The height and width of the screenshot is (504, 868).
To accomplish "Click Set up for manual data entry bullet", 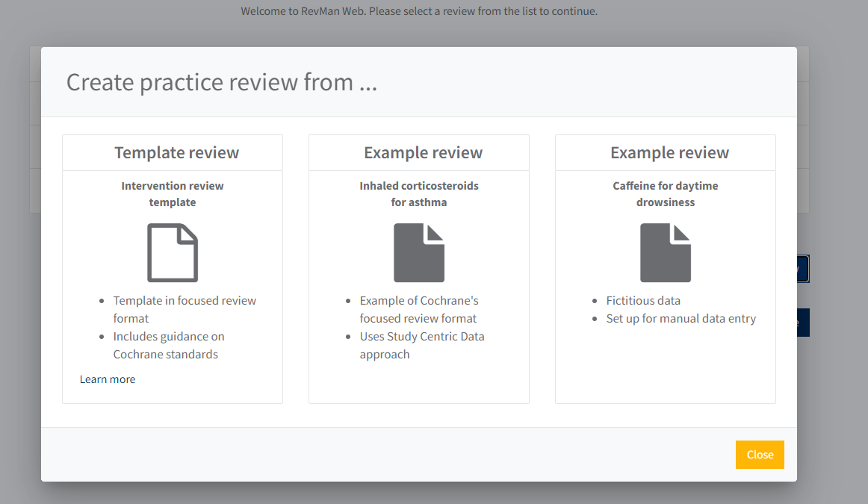I will pos(681,318).
